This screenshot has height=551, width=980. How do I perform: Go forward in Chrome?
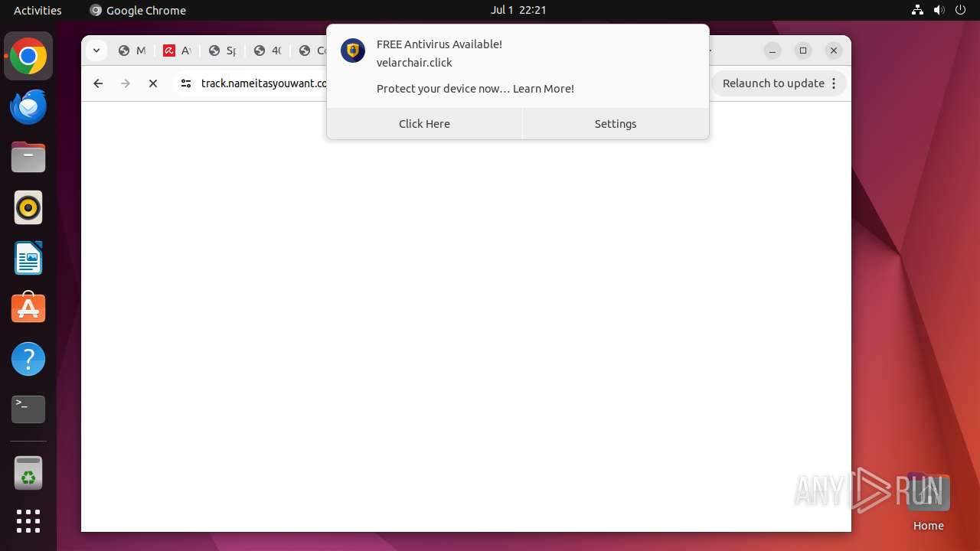tap(126, 83)
